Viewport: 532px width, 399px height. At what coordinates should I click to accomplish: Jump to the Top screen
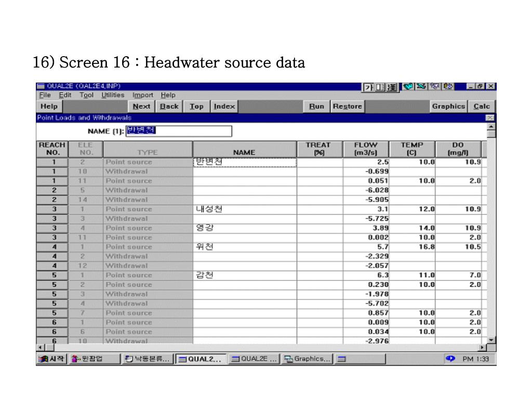tap(196, 107)
